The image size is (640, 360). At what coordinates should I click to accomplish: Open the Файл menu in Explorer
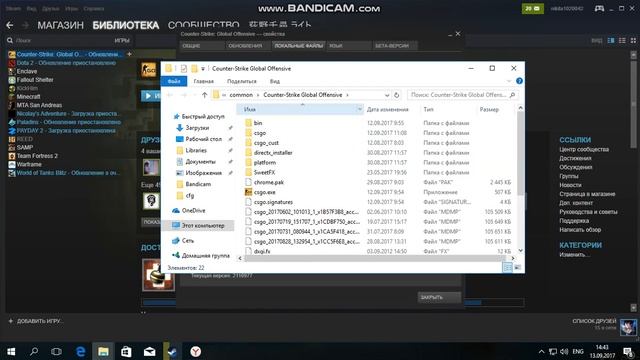pyautogui.click(x=174, y=81)
